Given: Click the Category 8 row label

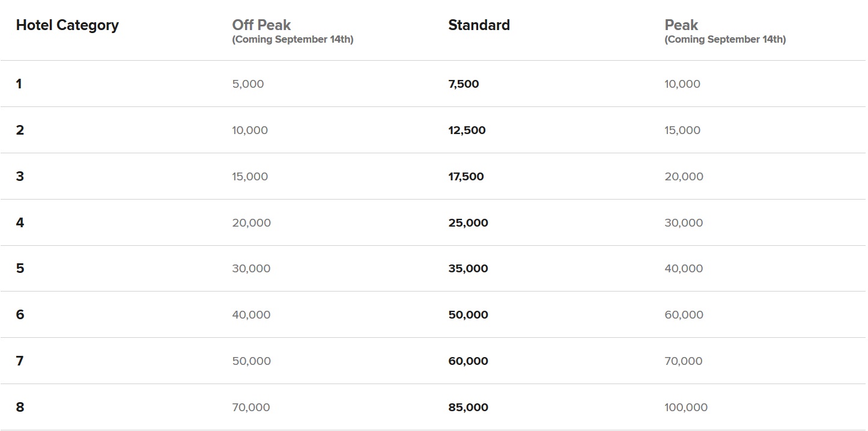Looking at the screenshot, I should coord(20,408).
